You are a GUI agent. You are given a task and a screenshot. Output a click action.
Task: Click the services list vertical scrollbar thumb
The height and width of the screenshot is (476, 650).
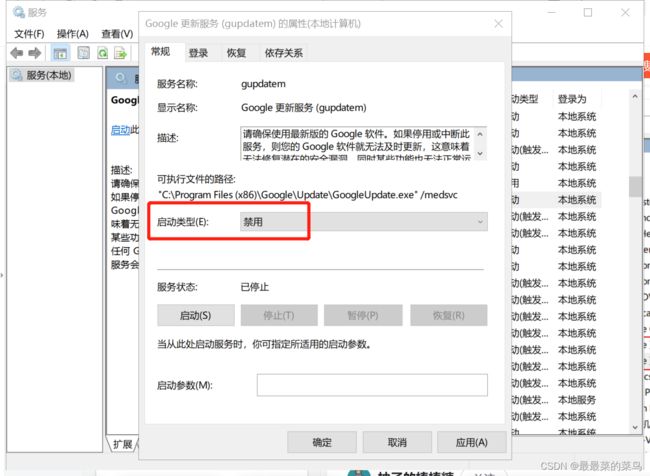pos(635,187)
